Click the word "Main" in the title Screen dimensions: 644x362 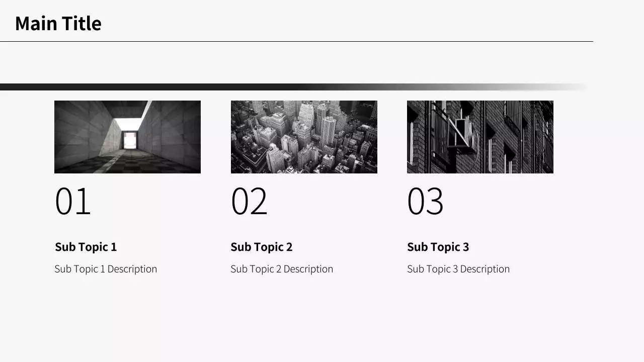point(36,24)
